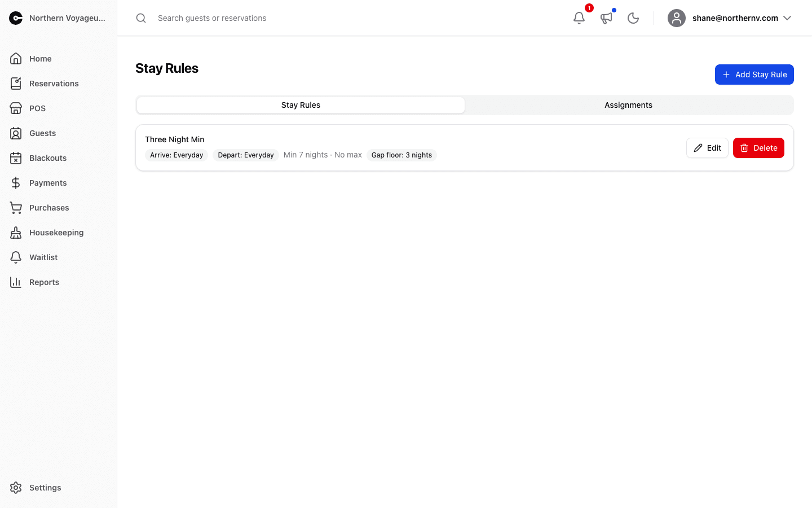The image size is (812, 508).
Task: Open Home in the sidebar
Action: 59,59
